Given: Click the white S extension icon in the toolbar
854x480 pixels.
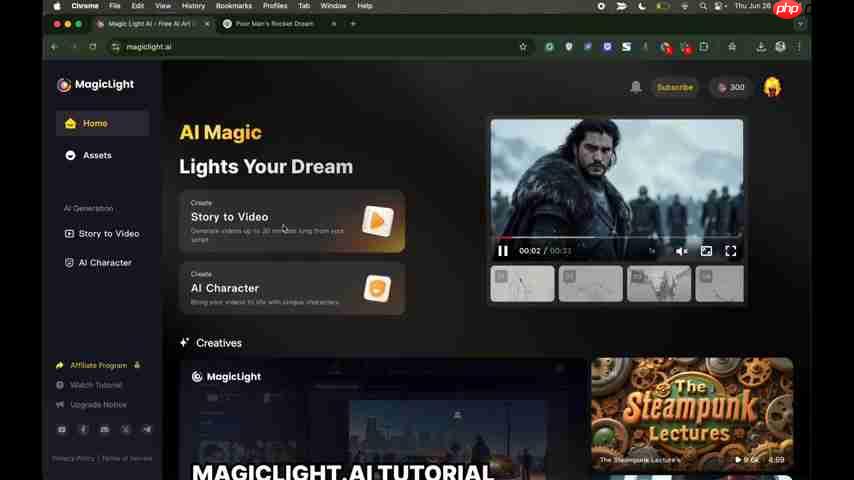Looking at the screenshot, I should 626,47.
